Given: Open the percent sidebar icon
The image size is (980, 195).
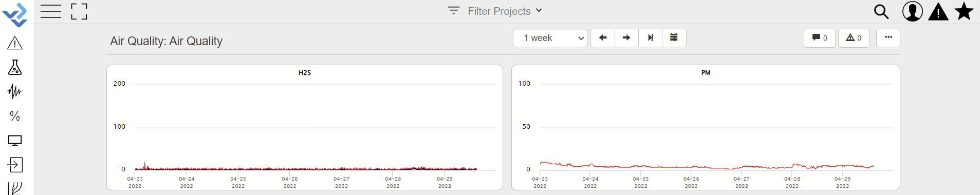Looking at the screenshot, I should click(15, 116).
